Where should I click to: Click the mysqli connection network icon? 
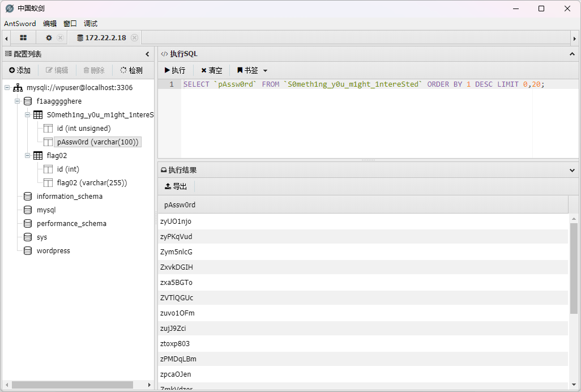[18, 88]
